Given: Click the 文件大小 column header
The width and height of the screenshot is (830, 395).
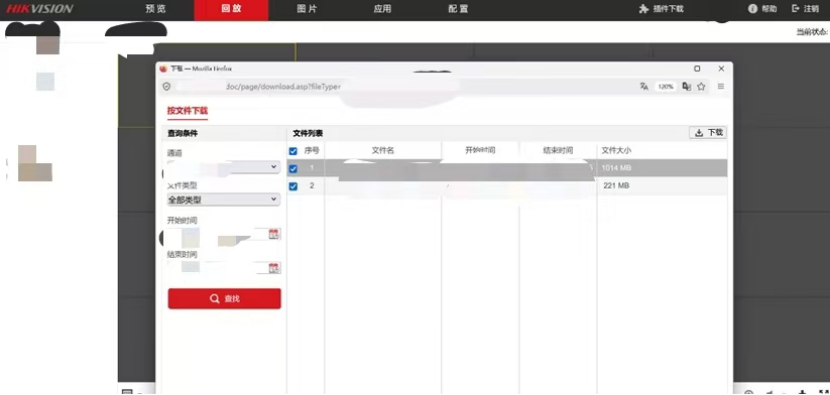Looking at the screenshot, I should [x=616, y=150].
